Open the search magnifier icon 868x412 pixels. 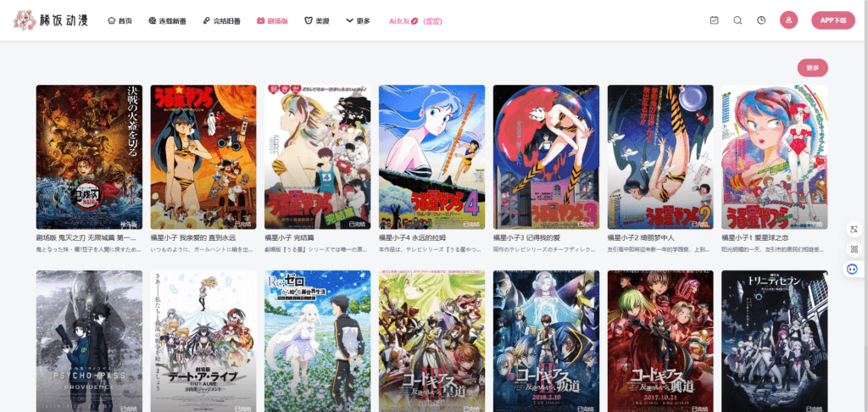738,20
